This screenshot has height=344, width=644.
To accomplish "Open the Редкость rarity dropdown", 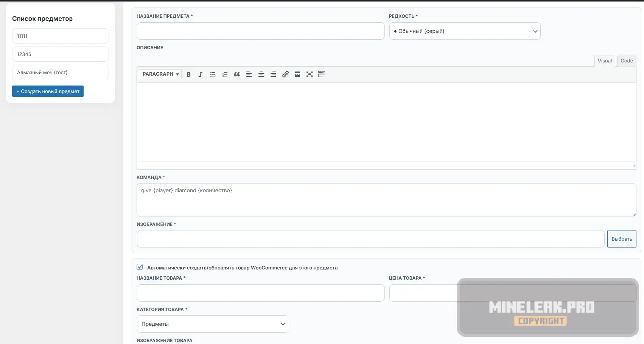I will 465,31.
